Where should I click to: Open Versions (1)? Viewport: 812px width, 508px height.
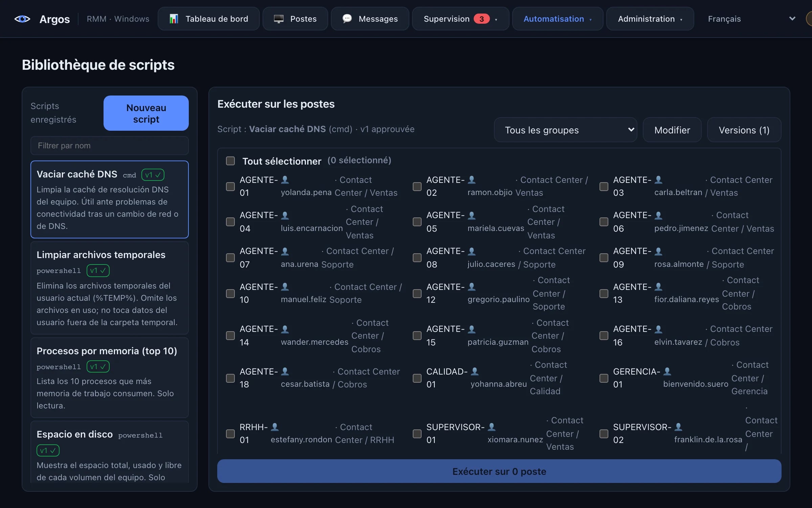(x=744, y=130)
